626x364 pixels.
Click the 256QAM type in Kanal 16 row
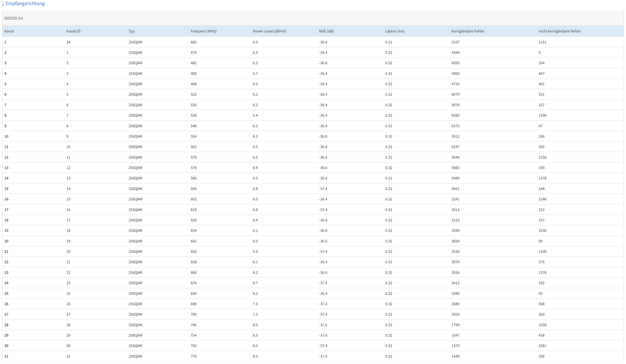click(x=135, y=199)
